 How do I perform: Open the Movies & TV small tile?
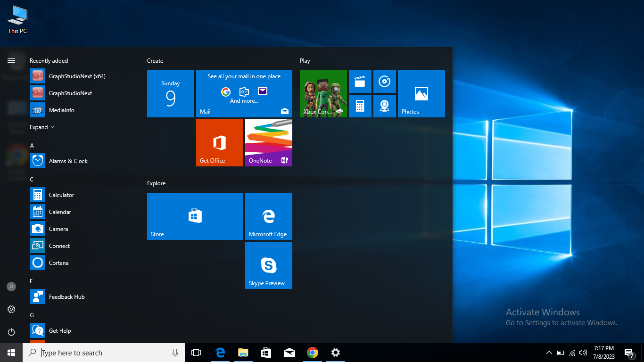click(360, 82)
